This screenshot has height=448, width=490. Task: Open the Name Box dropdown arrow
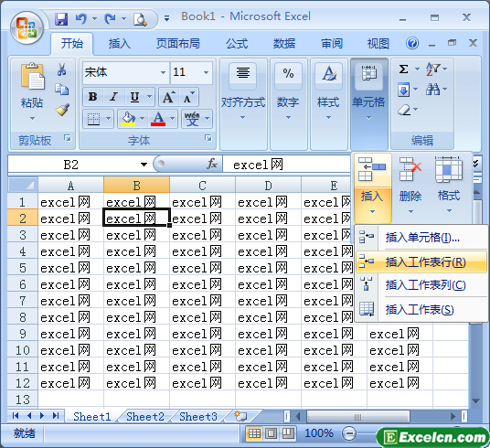144,165
